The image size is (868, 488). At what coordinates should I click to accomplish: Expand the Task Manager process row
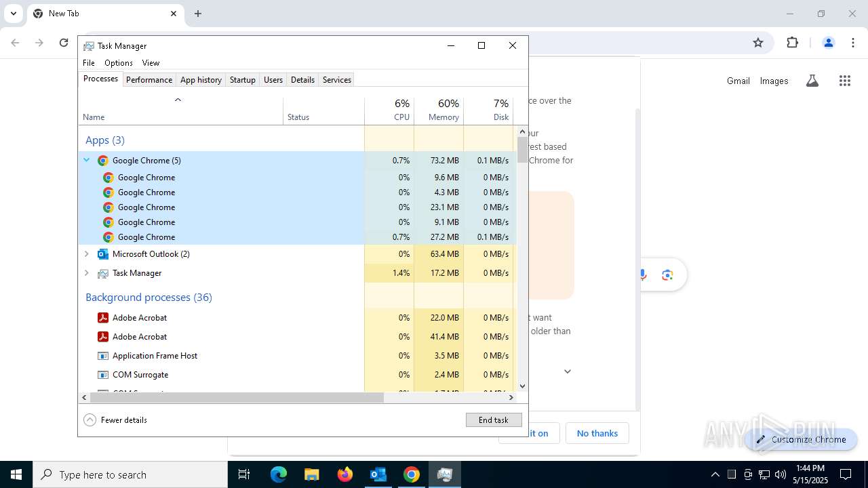(x=87, y=273)
